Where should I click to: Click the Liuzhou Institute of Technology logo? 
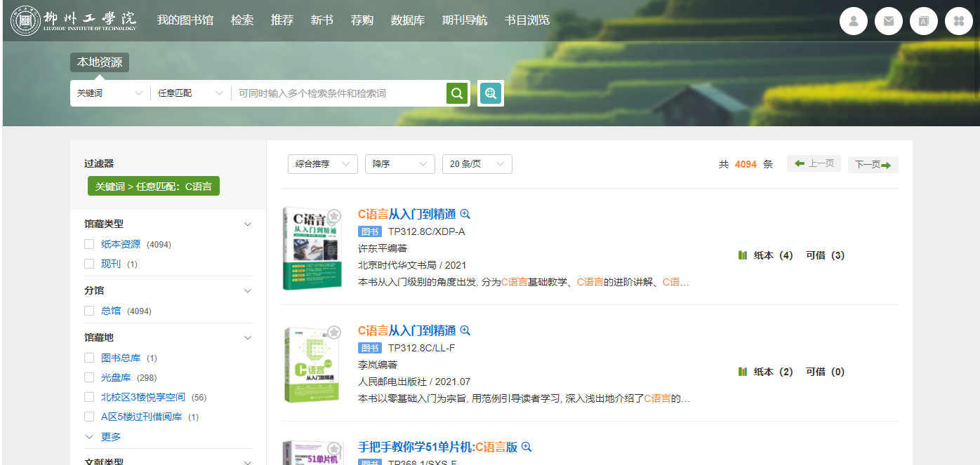(x=74, y=20)
